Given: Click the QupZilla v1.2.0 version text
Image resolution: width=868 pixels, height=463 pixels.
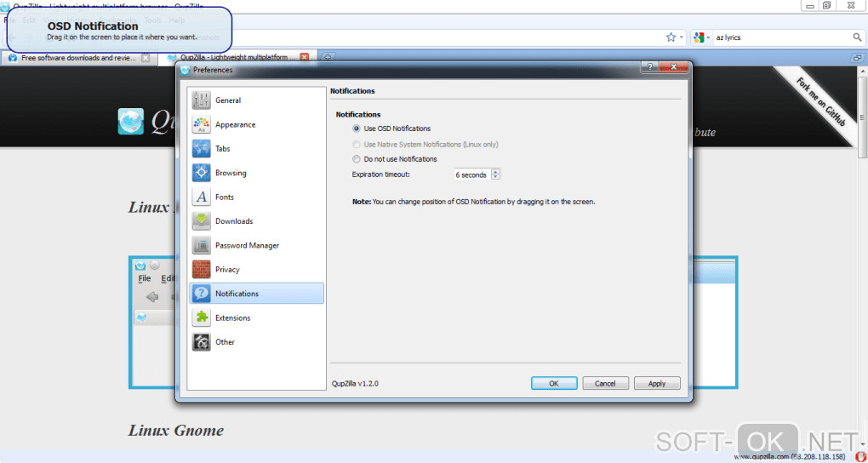Looking at the screenshot, I should point(355,383).
